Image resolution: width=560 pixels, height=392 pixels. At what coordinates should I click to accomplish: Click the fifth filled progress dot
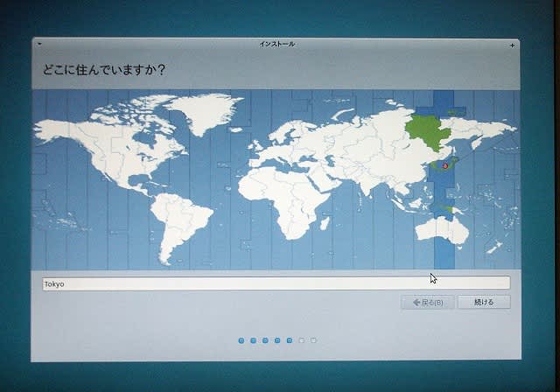[290, 339]
